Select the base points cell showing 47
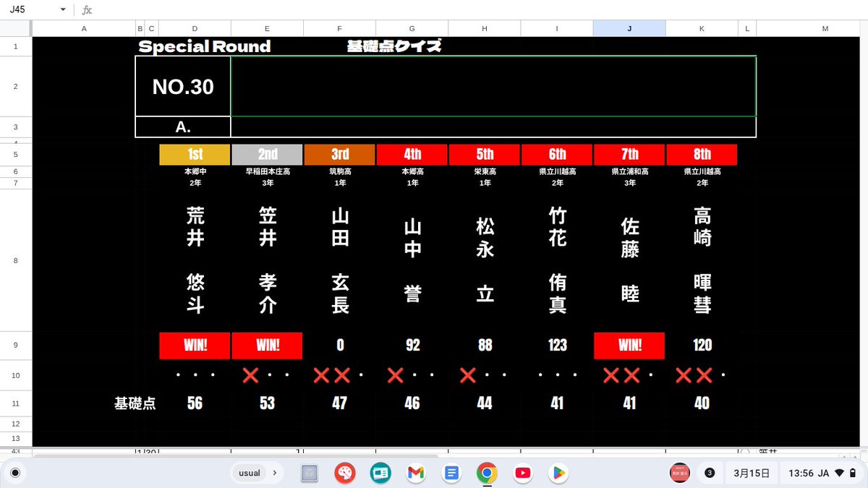This screenshot has width=868, height=488. point(340,403)
